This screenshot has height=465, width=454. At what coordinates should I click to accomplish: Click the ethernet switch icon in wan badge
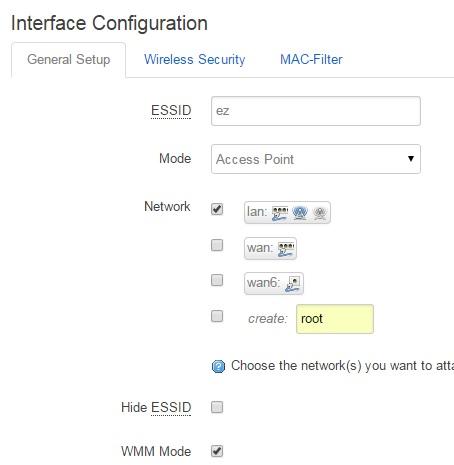click(x=286, y=249)
